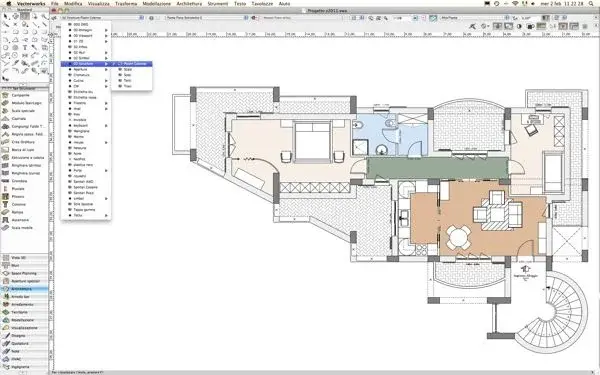Choose Scale in the Strutture submenu
The width and height of the screenshot is (600, 375).
click(132, 70)
